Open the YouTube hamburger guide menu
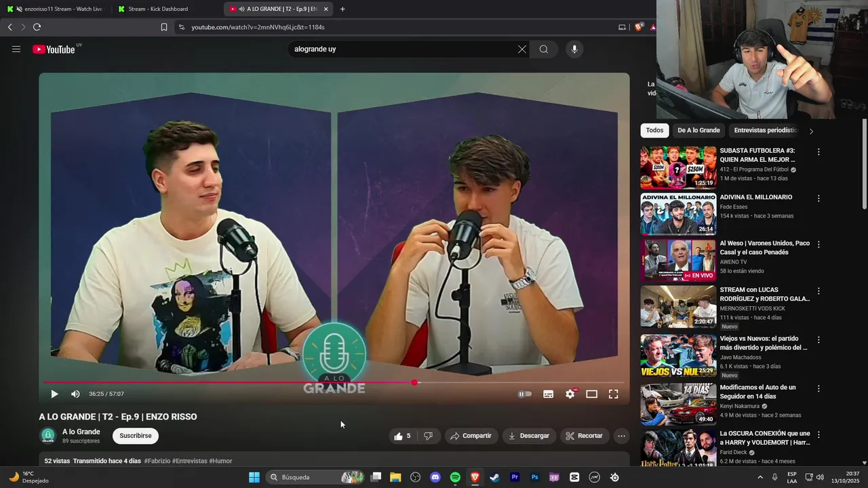Viewport: 868px width, 488px height. coord(16,49)
